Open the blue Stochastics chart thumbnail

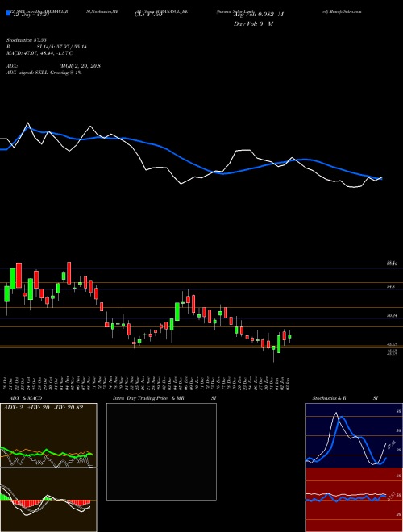tap(354, 435)
